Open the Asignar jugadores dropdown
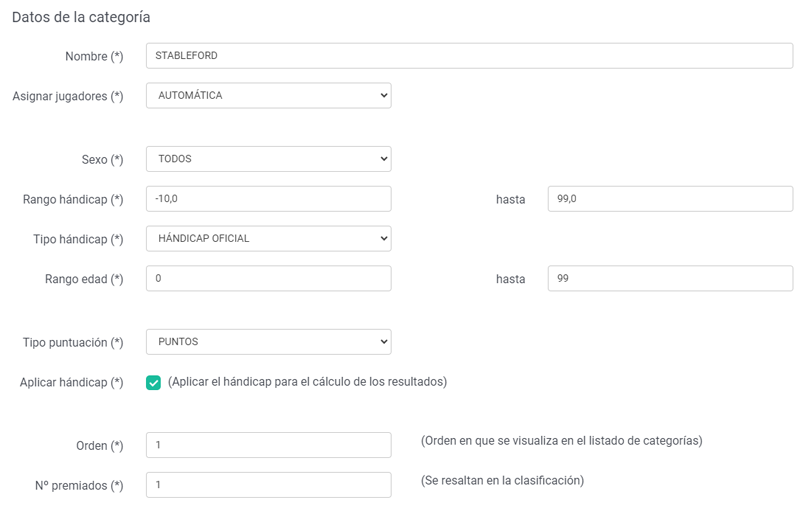Image resolution: width=800 pixels, height=514 pixels. coord(269,95)
